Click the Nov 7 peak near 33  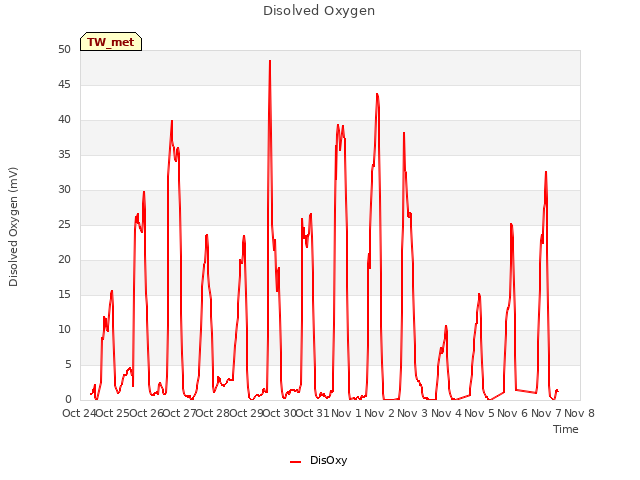pos(546,172)
